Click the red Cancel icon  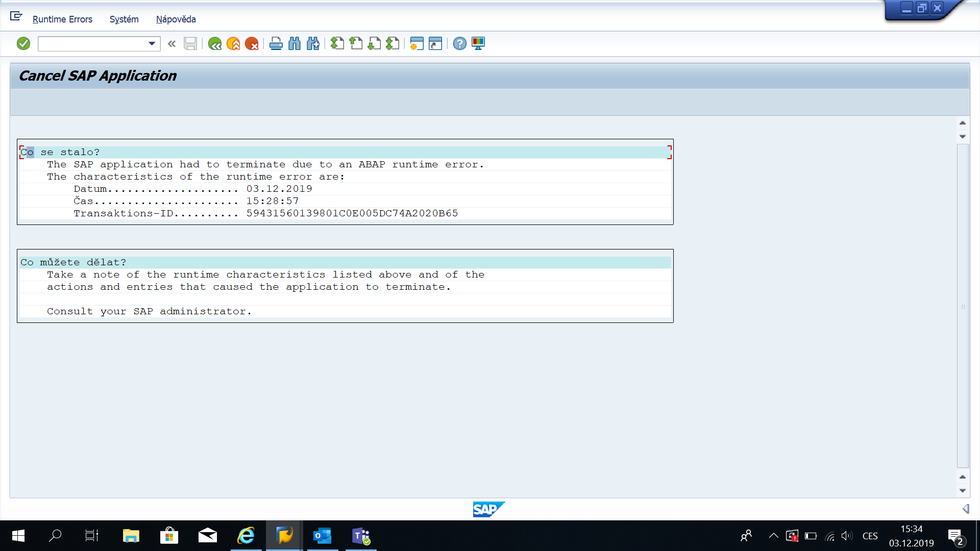pos(252,44)
